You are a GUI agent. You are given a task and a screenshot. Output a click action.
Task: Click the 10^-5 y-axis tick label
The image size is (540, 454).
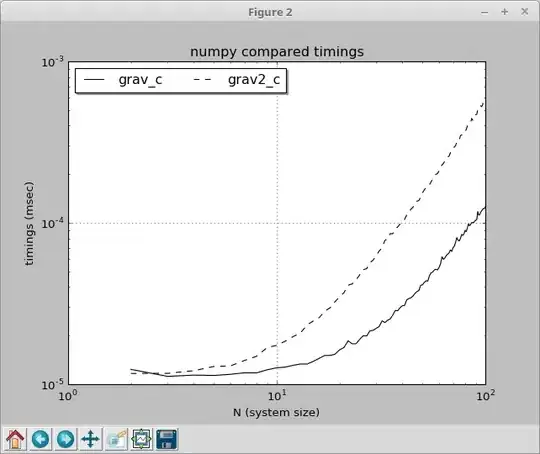[53, 384]
